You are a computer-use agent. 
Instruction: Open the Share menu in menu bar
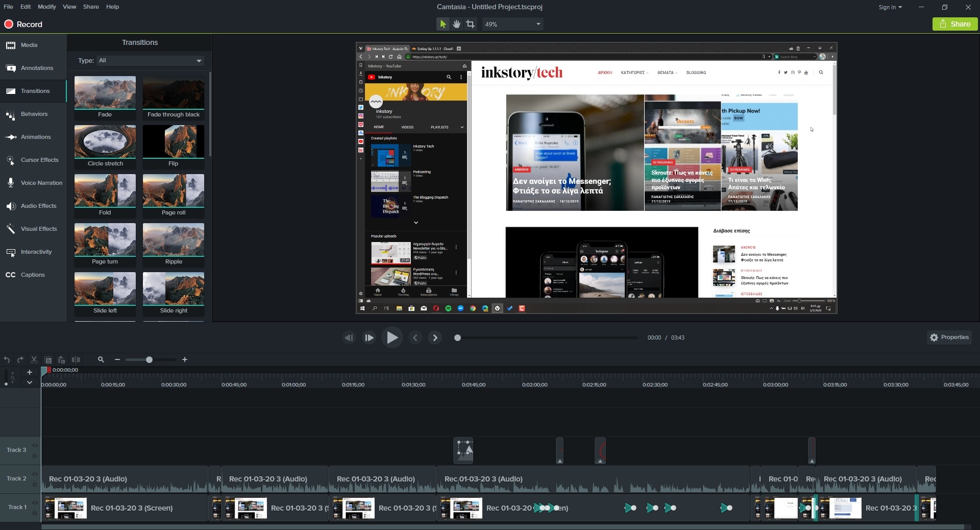[x=91, y=7]
